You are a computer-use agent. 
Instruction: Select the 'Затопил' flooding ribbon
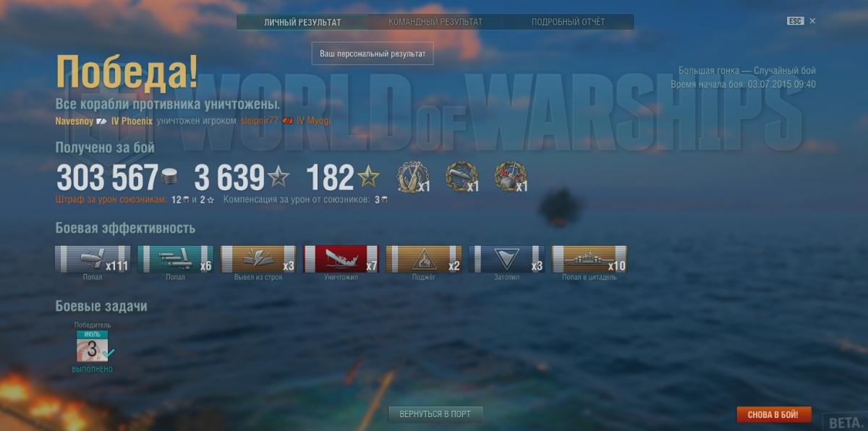(507, 259)
